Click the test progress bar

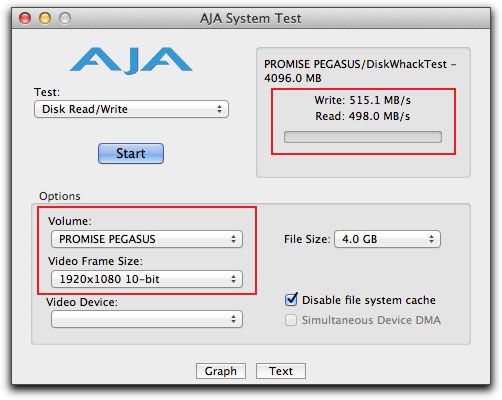tap(363, 137)
